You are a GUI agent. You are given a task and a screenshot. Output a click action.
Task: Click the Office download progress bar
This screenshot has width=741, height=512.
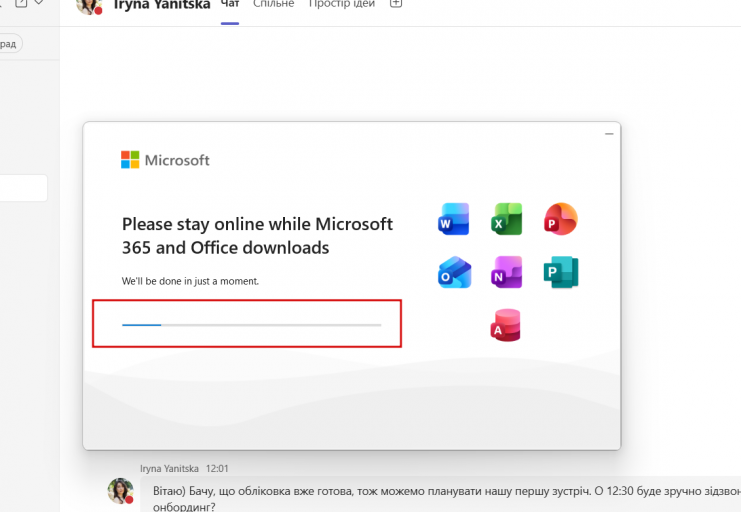pos(251,325)
